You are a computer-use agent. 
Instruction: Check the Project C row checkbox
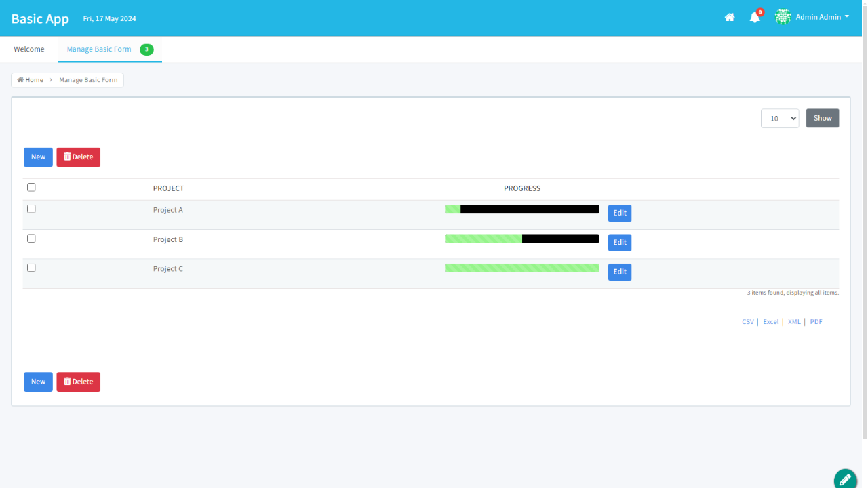pos(31,268)
